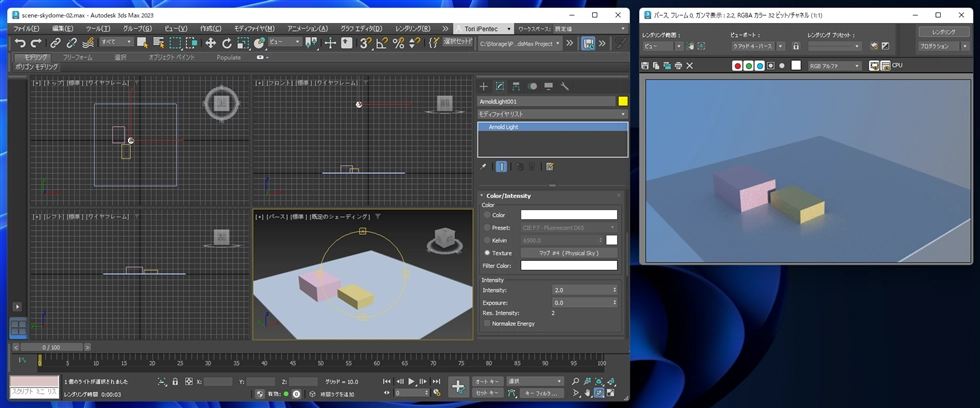Image resolution: width=980 pixels, height=408 pixels.
Task: Open the モディファイヤ(M) menu
Action: 254,29
